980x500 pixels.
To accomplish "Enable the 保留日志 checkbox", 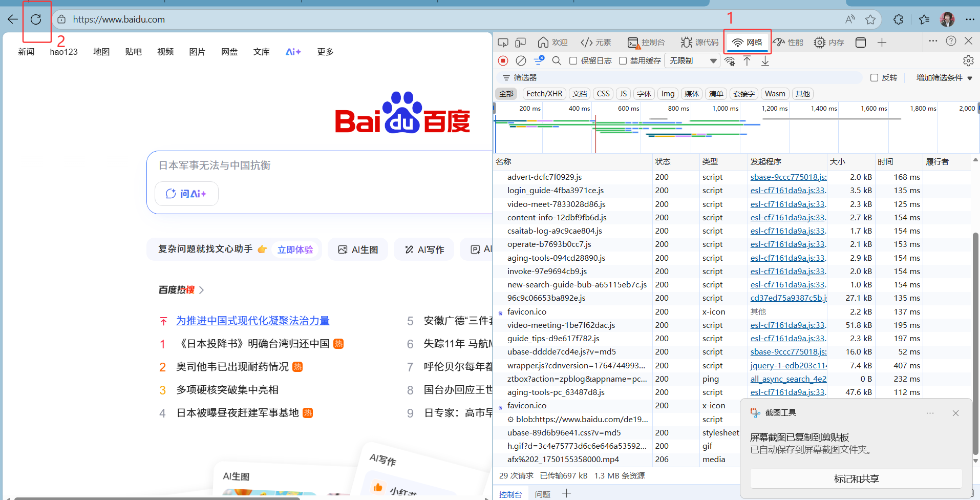I will click(573, 61).
